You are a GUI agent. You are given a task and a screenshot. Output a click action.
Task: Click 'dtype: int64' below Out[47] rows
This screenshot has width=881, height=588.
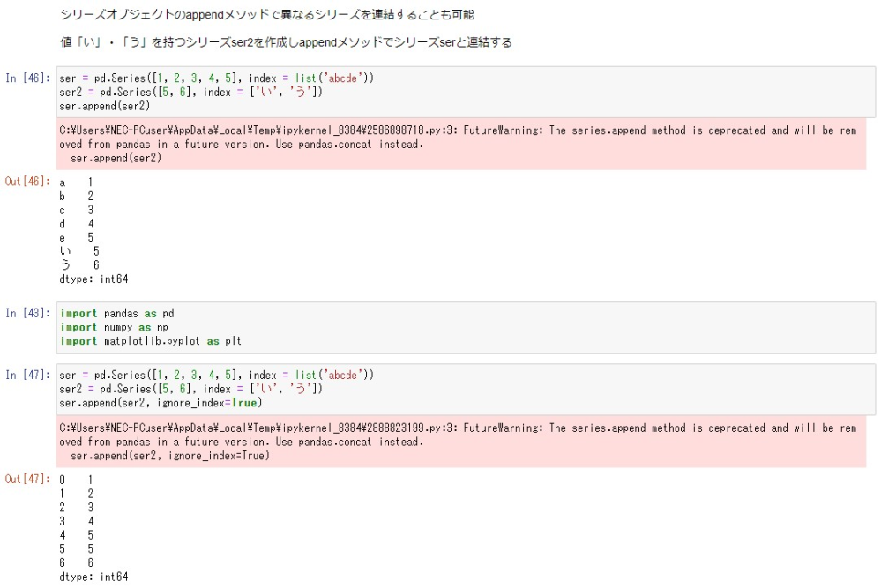[93, 577]
